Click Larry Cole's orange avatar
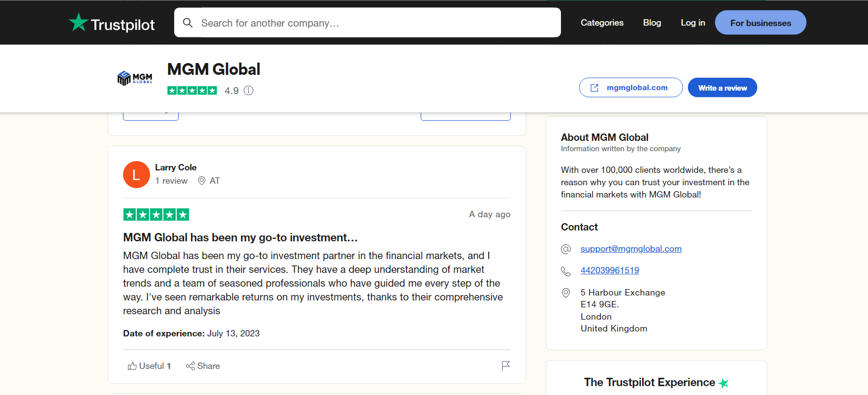The width and height of the screenshot is (868, 395). pyautogui.click(x=136, y=174)
